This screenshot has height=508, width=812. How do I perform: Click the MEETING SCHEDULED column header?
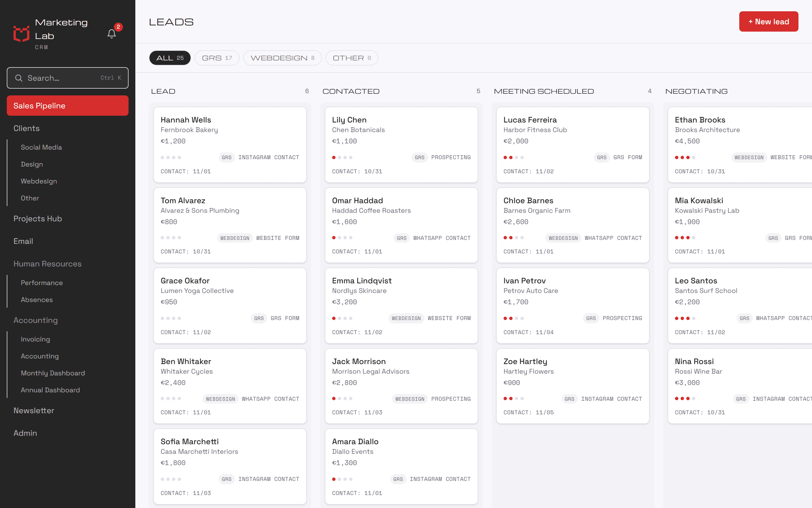click(544, 91)
